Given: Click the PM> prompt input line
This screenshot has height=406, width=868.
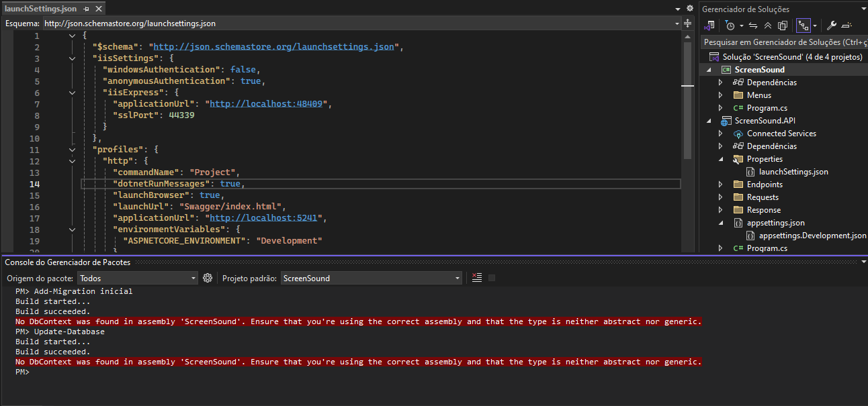Looking at the screenshot, I should (23, 372).
